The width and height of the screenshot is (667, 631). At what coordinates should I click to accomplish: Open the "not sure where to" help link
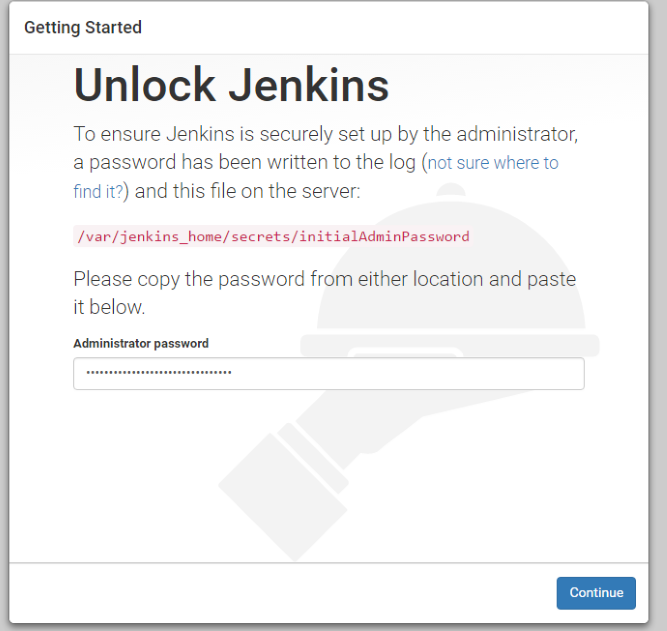pyautogui.click(x=493, y=163)
